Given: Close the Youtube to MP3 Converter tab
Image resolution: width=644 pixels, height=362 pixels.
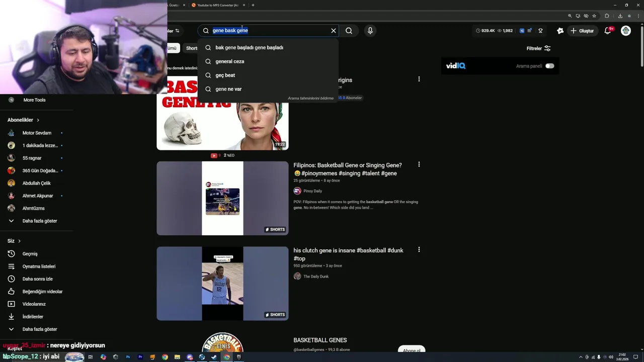Looking at the screenshot, I should click(x=244, y=5).
